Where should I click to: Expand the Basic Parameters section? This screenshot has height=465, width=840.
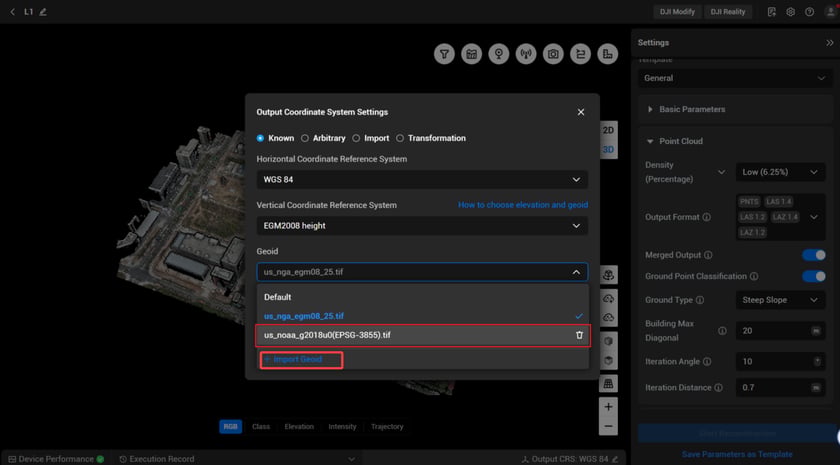click(x=735, y=109)
